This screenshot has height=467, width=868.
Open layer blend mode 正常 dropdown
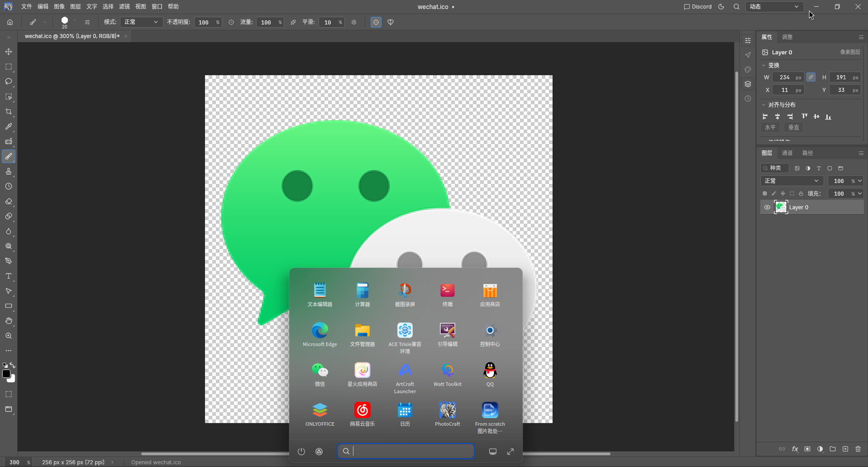792,181
